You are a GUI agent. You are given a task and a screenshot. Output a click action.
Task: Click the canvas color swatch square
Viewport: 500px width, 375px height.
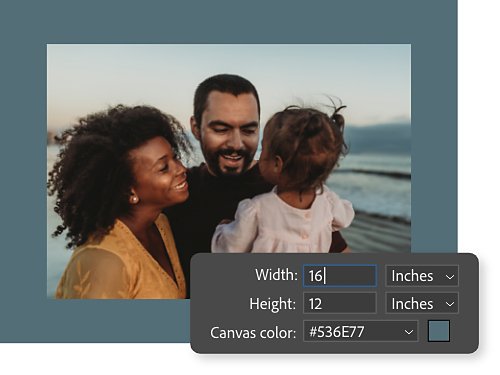(439, 331)
